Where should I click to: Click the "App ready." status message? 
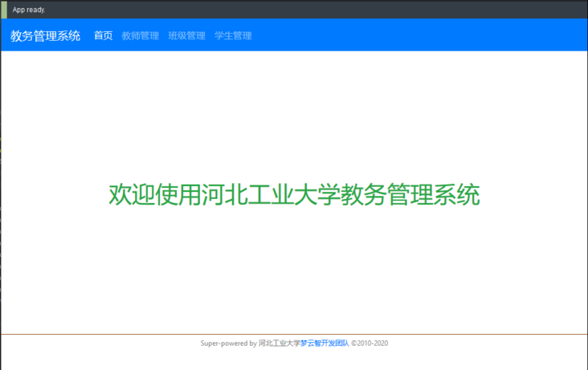coord(29,10)
